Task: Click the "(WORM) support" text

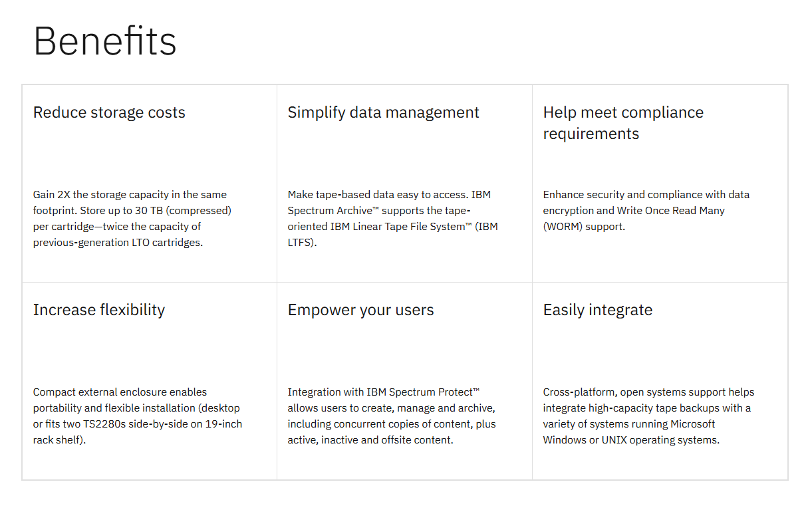Action: pos(584,227)
